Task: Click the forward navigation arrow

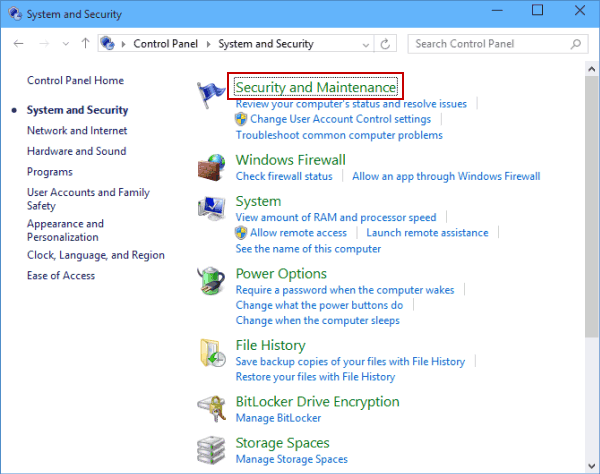Action: [44, 44]
